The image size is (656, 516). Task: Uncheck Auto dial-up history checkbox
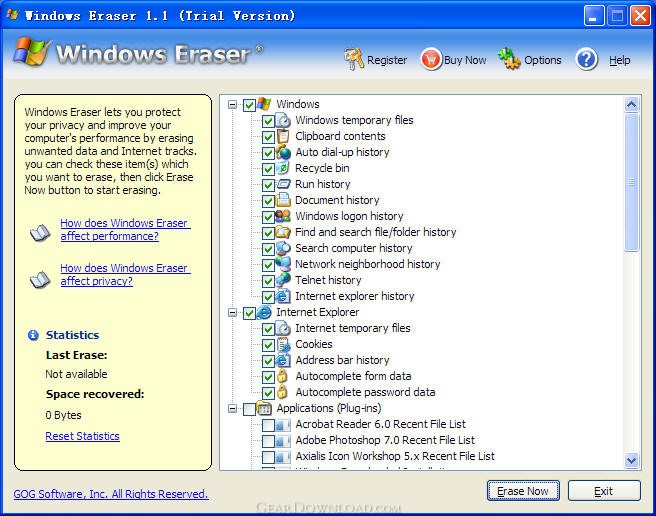(x=268, y=153)
